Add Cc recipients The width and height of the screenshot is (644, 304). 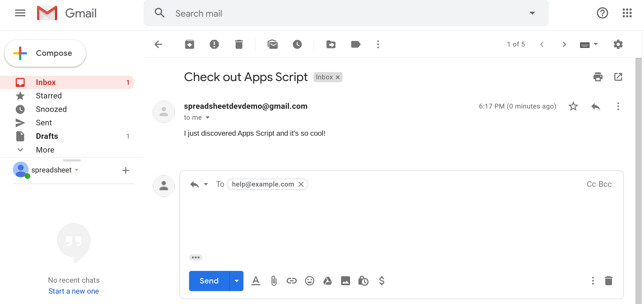(x=591, y=184)
